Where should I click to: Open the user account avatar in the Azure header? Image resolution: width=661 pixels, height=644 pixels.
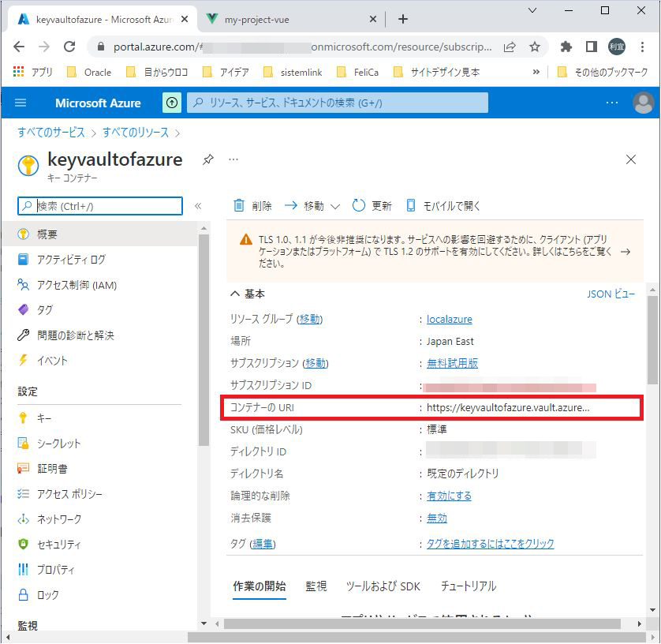(644, 103)
